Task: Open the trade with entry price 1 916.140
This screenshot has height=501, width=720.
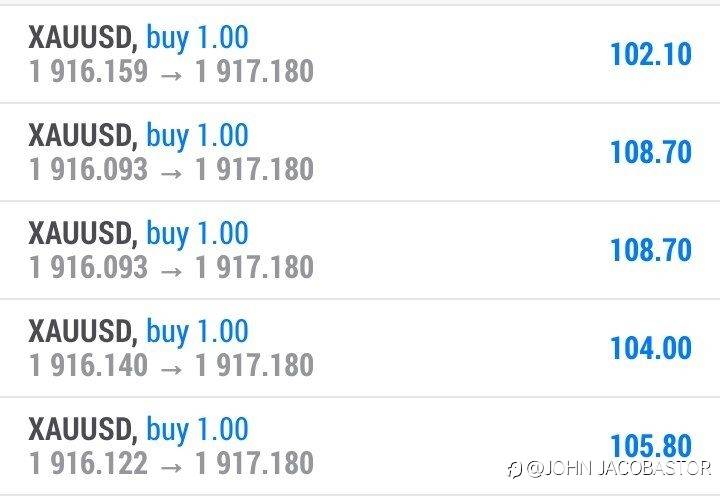Action: tap(89, 365)
